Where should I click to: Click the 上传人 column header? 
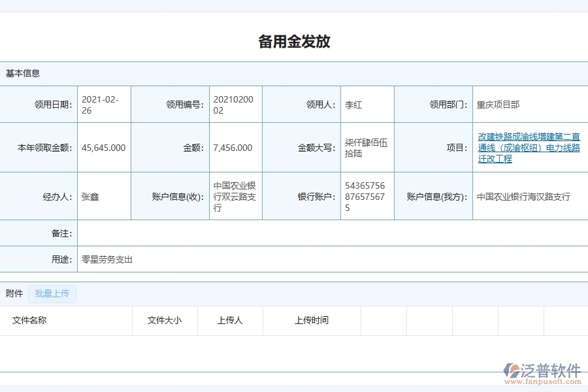[230, 321]
